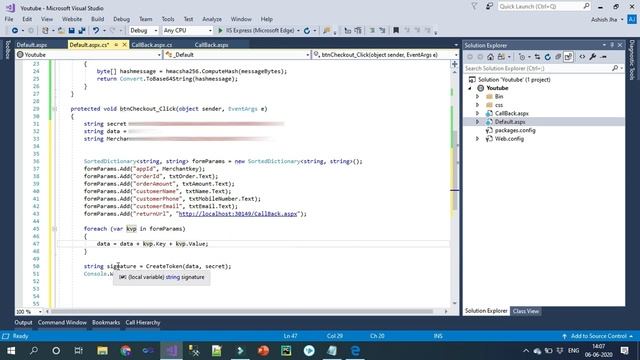Click the localhost CallBack.aspx URL link

(x=238, y=214)
